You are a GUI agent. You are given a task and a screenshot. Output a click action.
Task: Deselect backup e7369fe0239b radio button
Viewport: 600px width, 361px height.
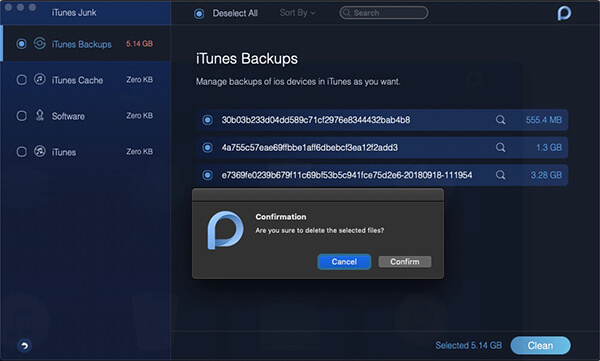207,175
